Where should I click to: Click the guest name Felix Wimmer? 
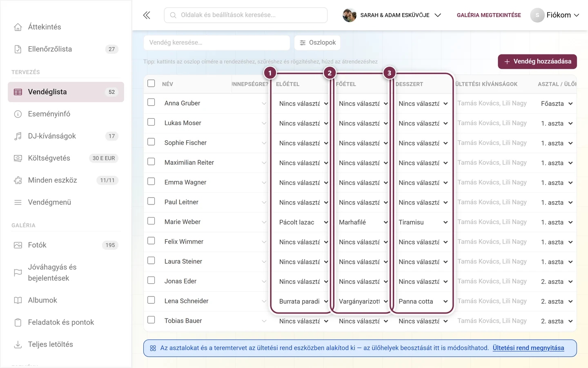[184, 242]
